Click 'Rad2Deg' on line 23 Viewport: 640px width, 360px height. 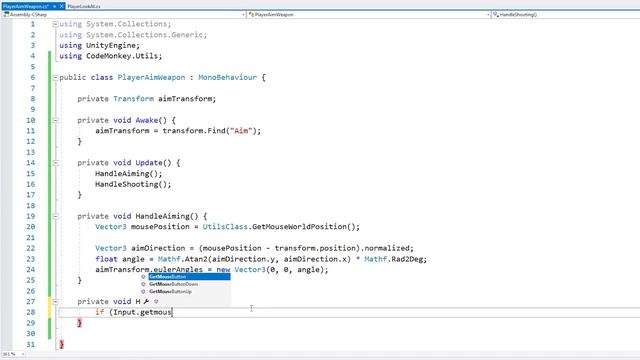click(407, 259)
